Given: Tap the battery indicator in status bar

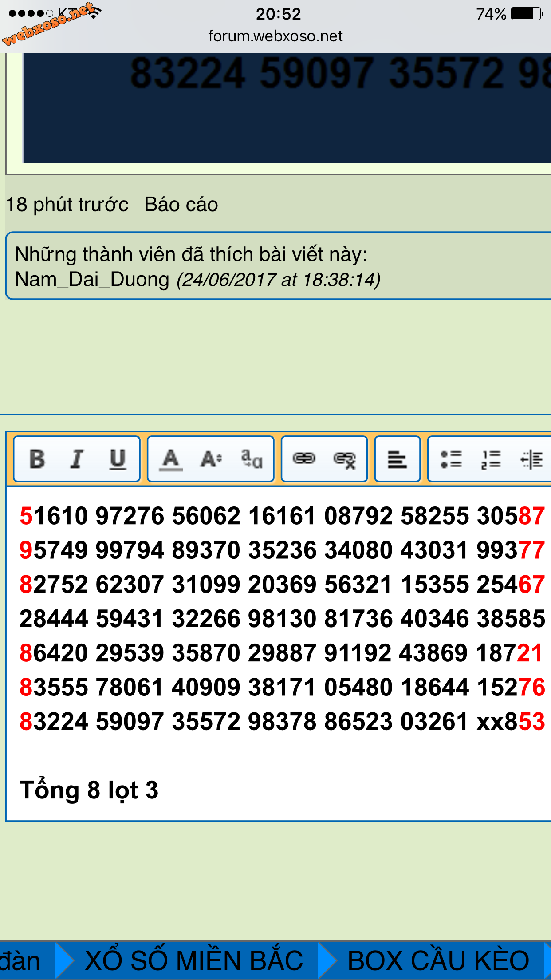Looking at the screenshot, I should click(x=527, y=14).
